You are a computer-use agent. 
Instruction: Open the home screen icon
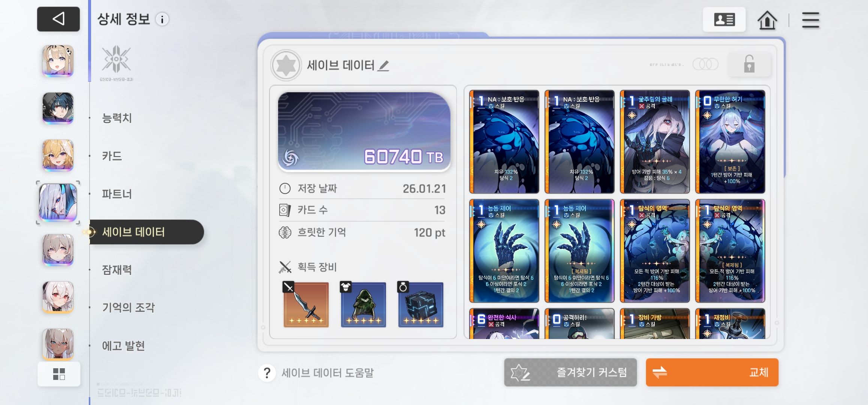click(767, 20)
